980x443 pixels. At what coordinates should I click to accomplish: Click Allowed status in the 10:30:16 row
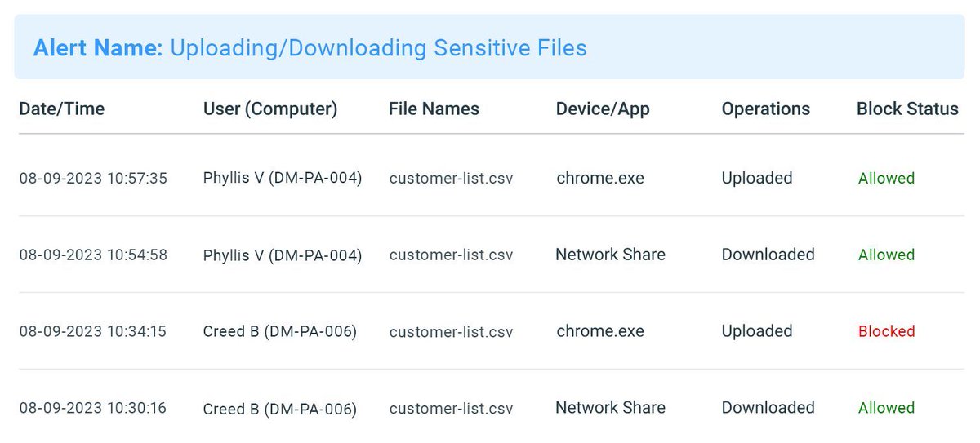coord(886,408)
